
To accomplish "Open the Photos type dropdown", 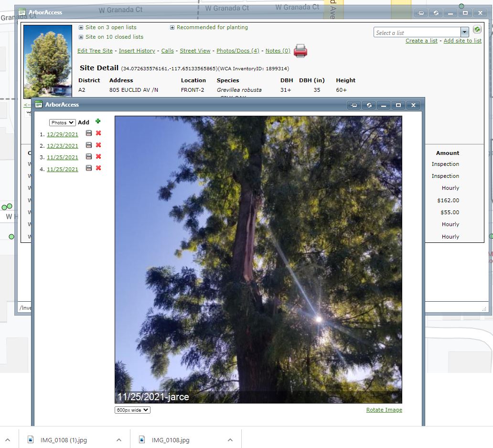I will pos(62,122).
